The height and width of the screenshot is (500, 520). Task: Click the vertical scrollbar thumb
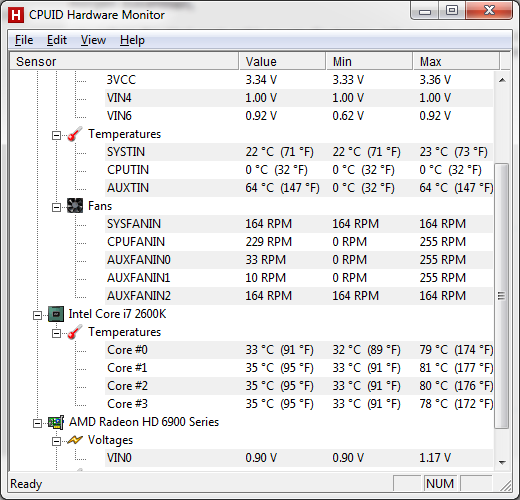tap(501, 296)
